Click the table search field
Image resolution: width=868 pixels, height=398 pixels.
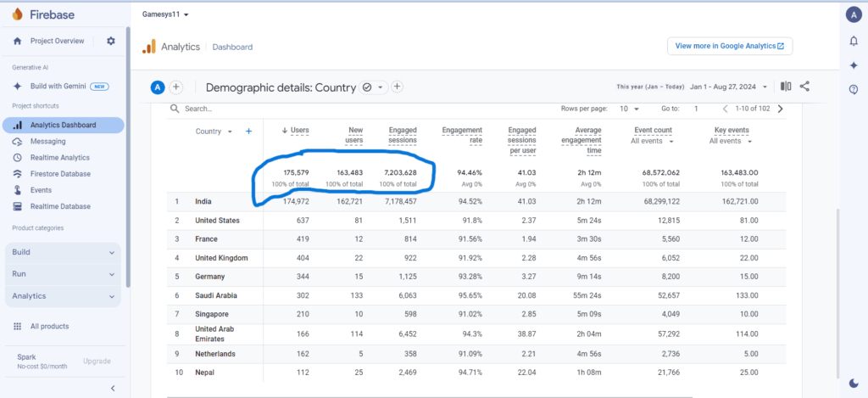pyautogui.click(x=254, y=109)
